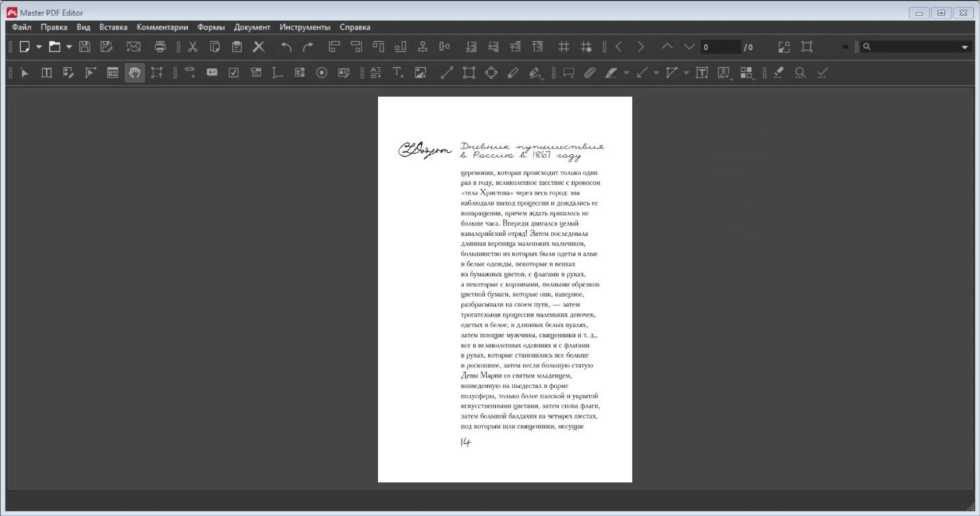The image size is (980, 516).
Task: Click the Print icon
Action: [x=160, y=47]
